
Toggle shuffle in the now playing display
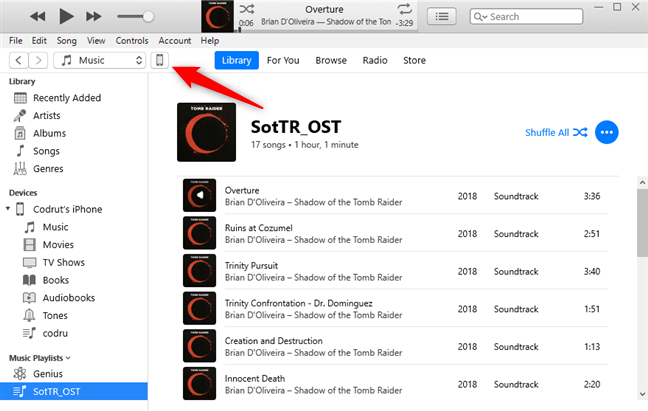(247, 9)
